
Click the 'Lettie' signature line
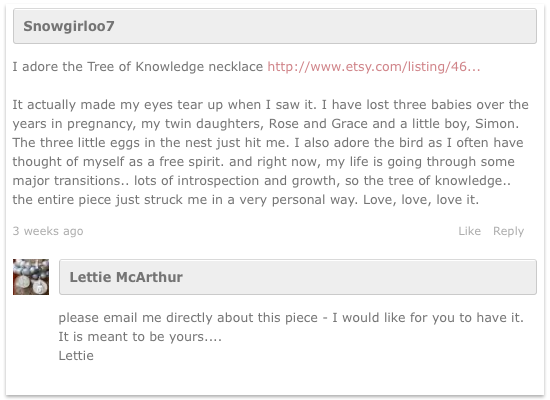76,355
